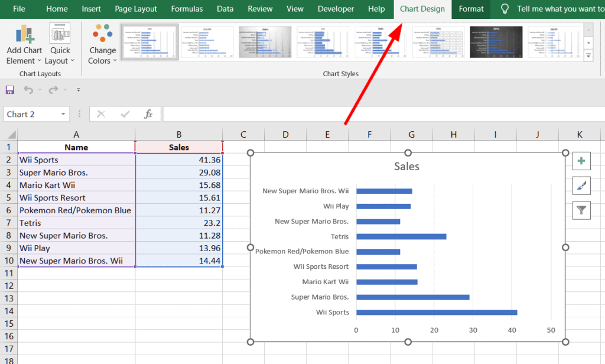
Task: Open Chart Styles via the paintbrush icon
Action: coord(581,186)
